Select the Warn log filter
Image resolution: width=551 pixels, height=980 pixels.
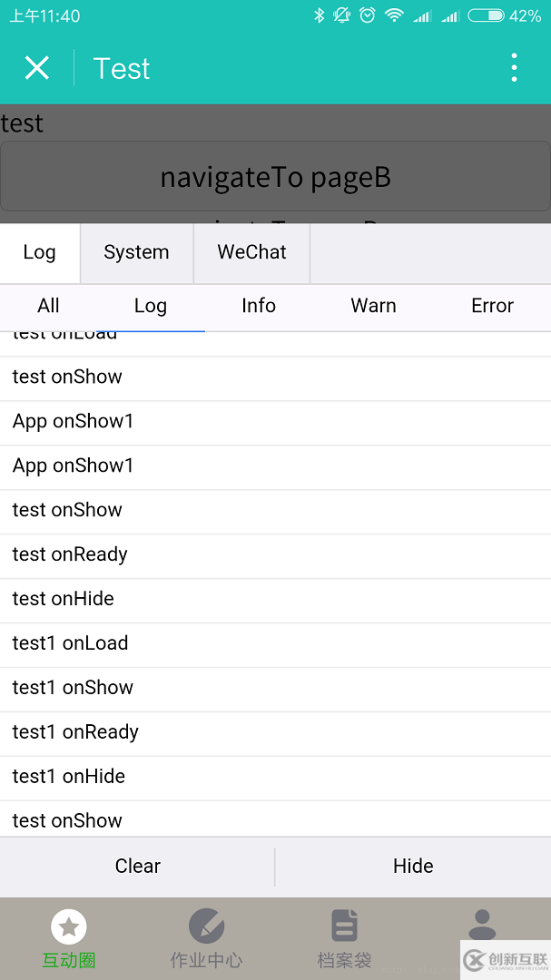click(x=373, y=306)
